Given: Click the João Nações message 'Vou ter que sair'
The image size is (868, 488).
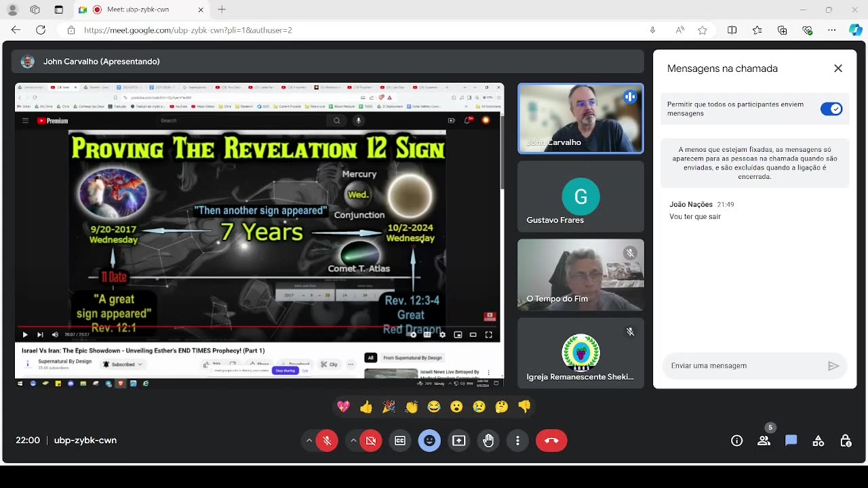Looking at the screenshot, I should click(x=695, y=217).
